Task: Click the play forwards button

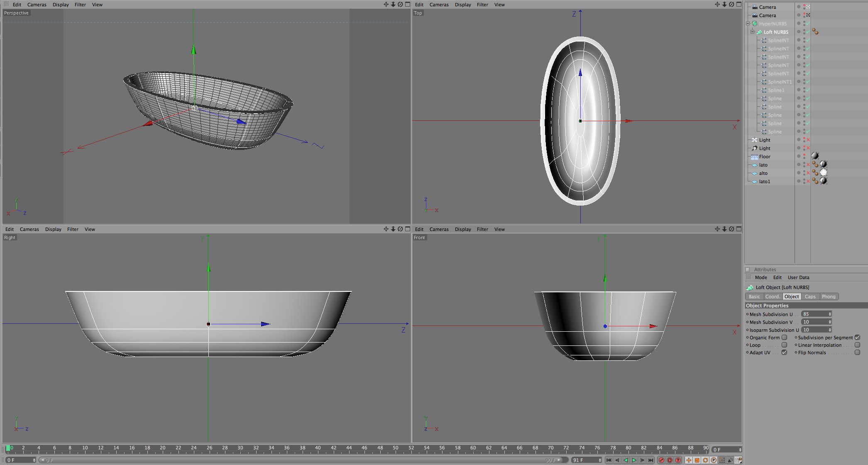Action: click(634, 460)
